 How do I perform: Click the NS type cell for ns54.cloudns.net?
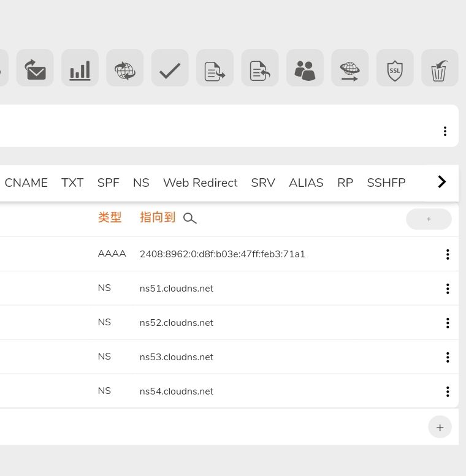104,391
